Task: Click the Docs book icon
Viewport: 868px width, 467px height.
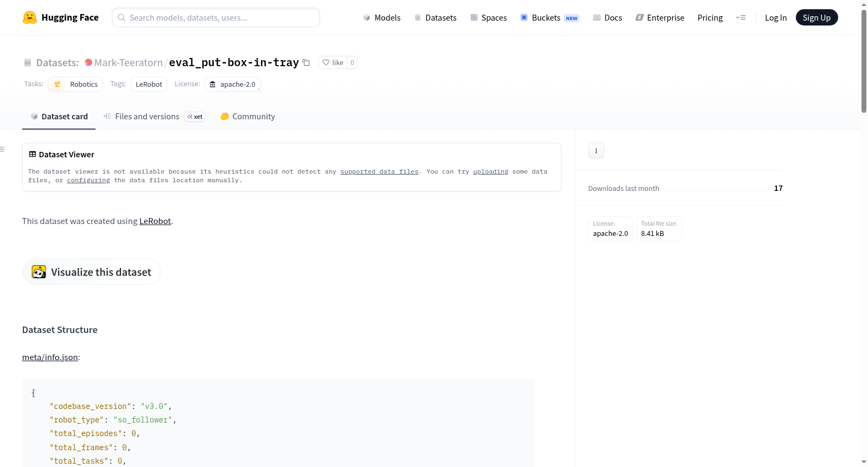Action: click(597, 17)
